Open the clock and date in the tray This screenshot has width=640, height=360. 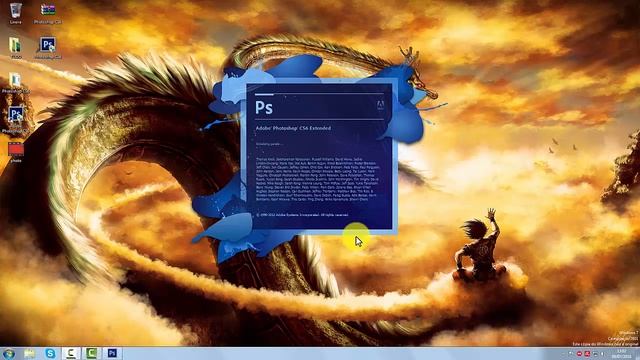pos(621,354)
